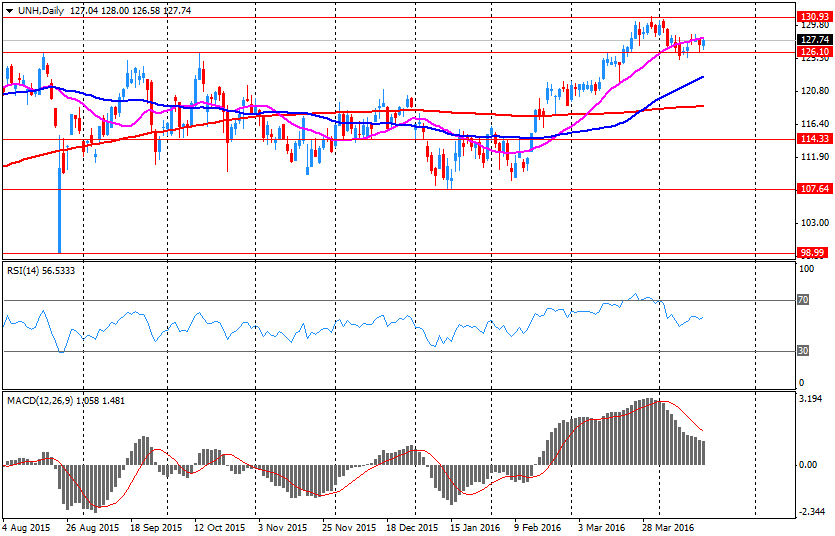Click the UNH,Daily chart title text
The width and height of the screenshot is (835, 536).
coord(40,11)
